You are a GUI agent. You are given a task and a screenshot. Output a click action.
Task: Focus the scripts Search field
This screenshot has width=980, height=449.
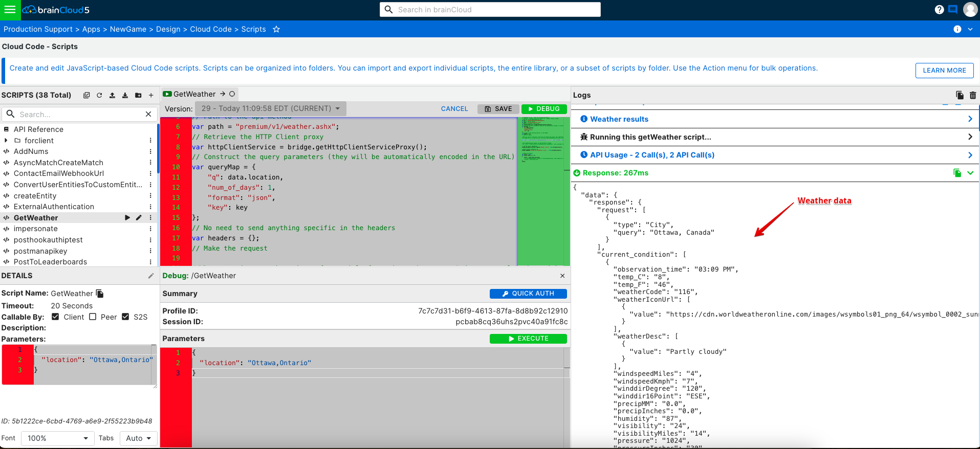(79, 114)
